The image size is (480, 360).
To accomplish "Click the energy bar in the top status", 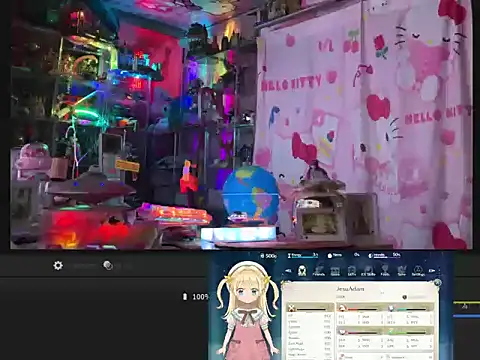I will click(303, 255).
